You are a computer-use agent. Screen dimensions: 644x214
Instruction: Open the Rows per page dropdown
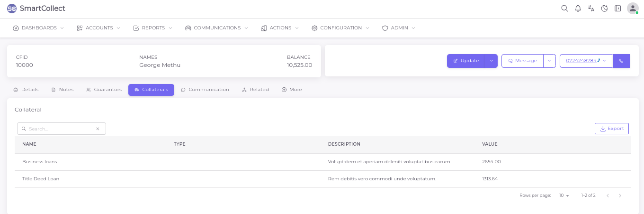tap(563, 195)
